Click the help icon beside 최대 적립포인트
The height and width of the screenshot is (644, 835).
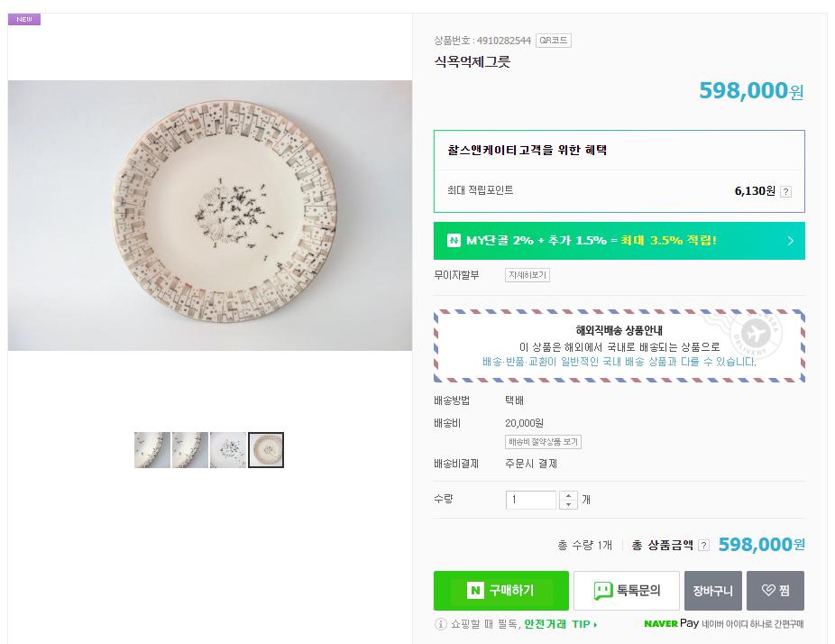pyautogui.click(x=785, y=191)
